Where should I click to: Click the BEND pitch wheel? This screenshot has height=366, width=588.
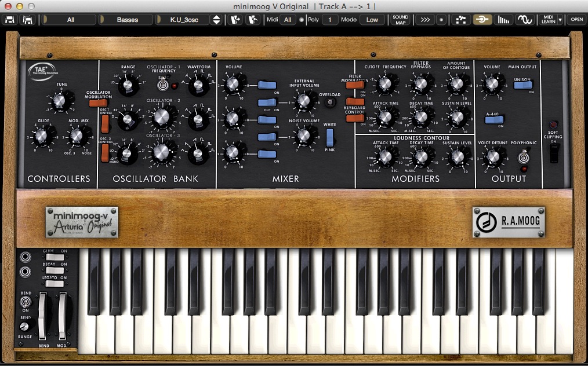tap(42, 317)
